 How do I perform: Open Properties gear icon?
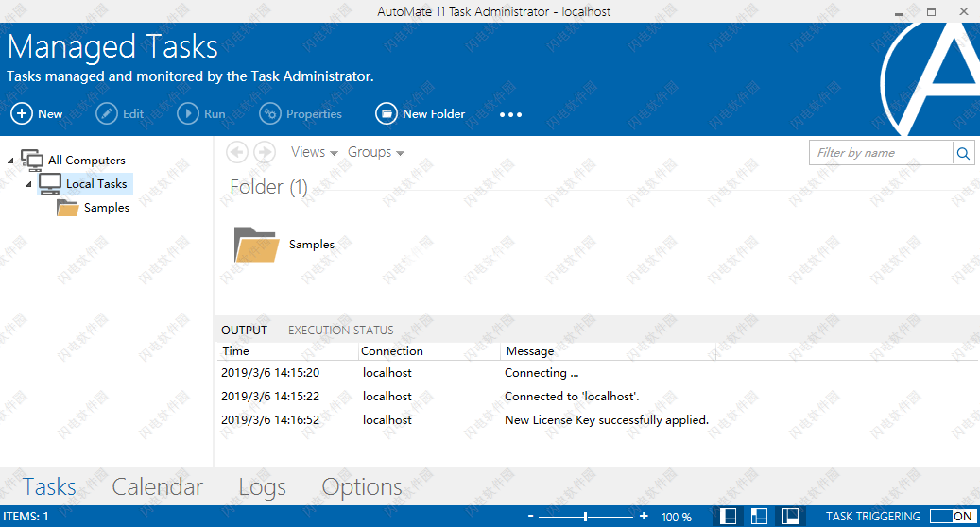click(x=270, y=113)
